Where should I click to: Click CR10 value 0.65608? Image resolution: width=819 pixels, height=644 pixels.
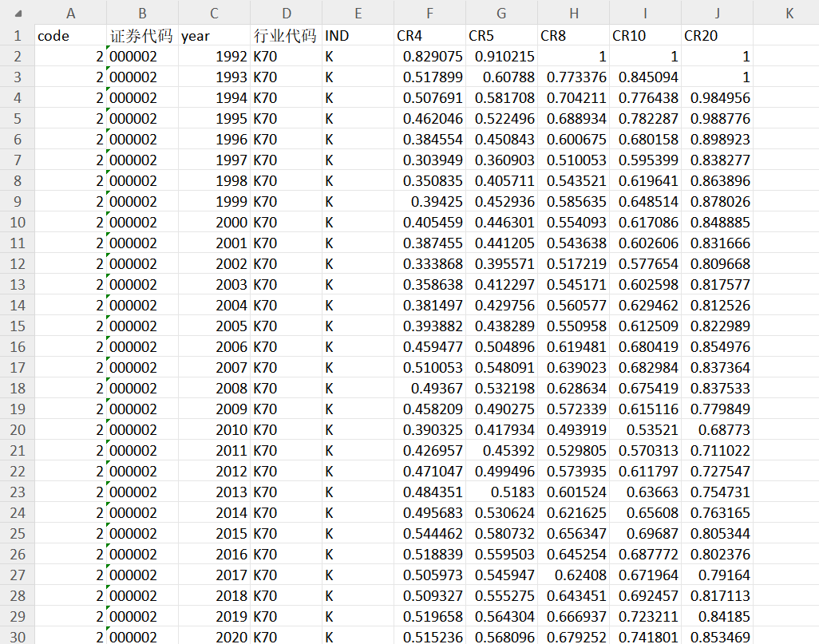[x=645, y=513]
